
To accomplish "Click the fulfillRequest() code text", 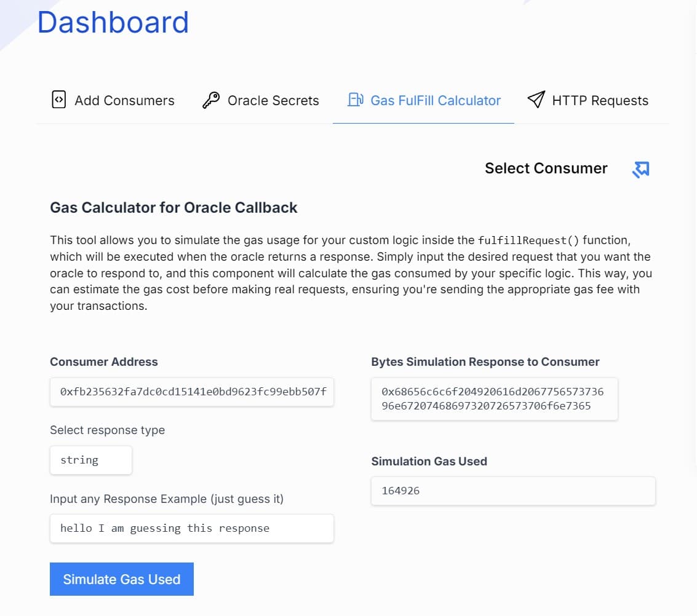I will [528, 240].
